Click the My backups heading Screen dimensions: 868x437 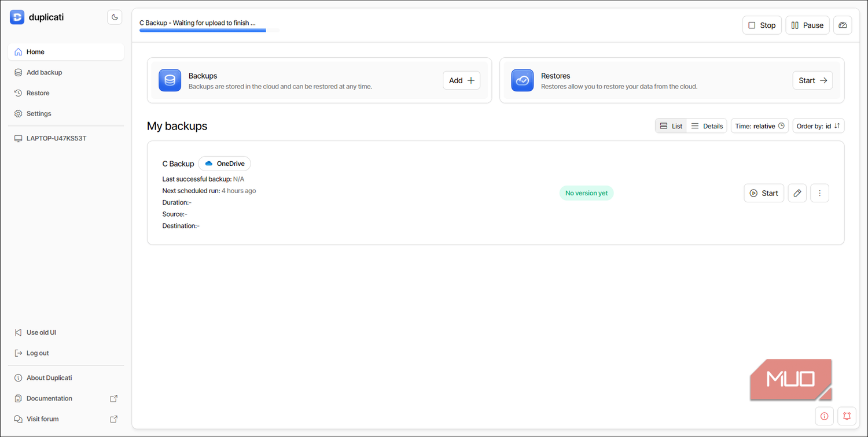[177, 126]
